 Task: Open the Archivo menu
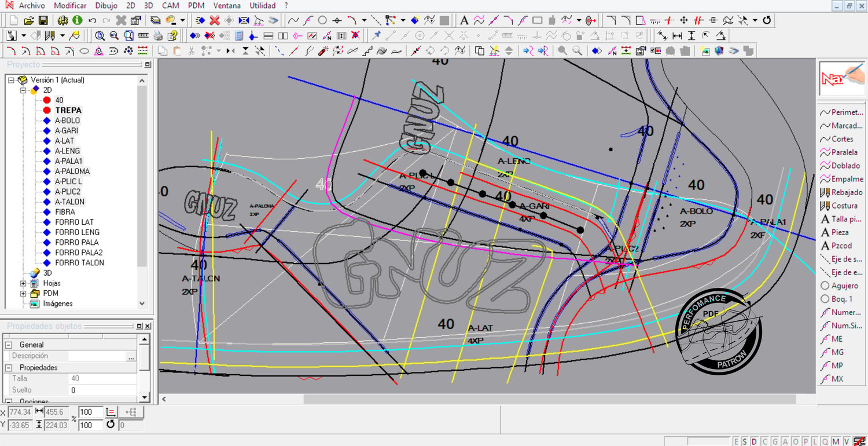(x=32, y=6)
